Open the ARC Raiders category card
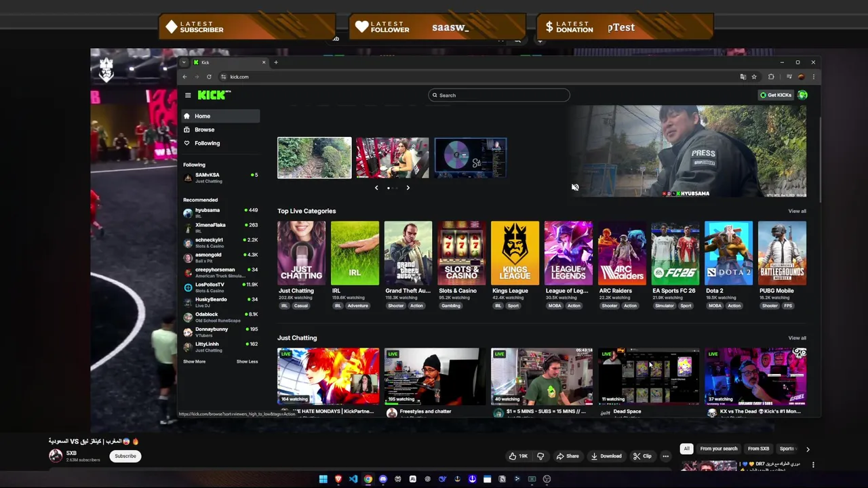 [622, 253]
